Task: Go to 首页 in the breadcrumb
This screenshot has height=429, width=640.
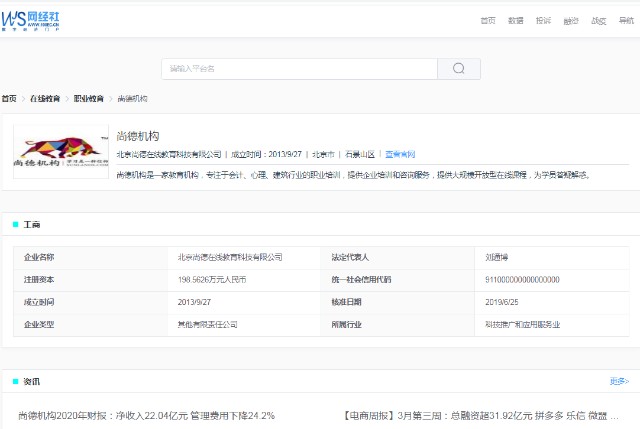Action: point(9,98)
